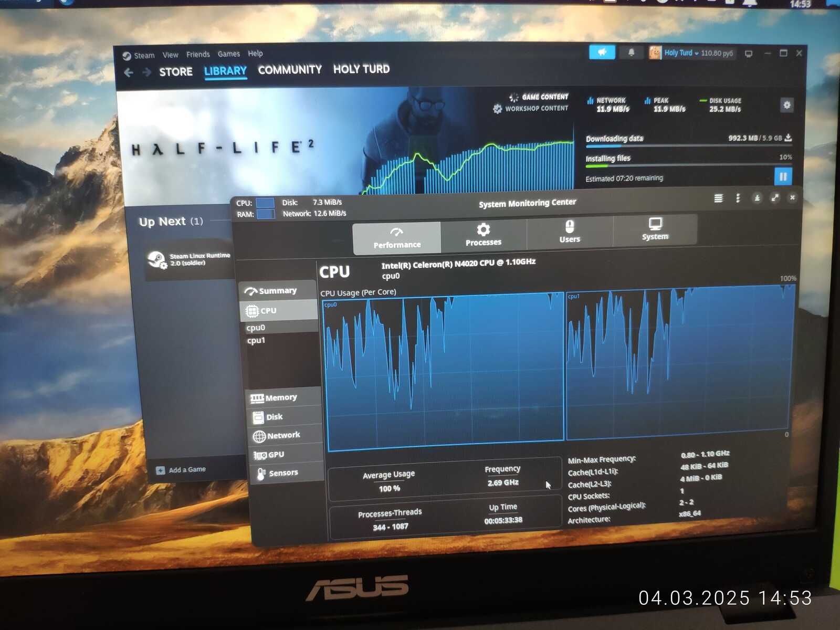Click the 14:53 clock in the top panel
840x630 pixels.
(x=800, y=4)
